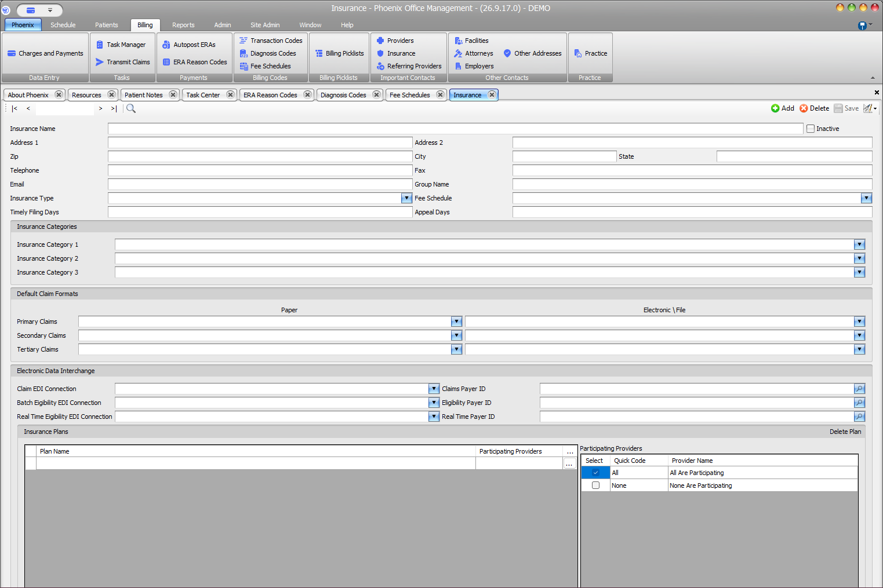Open Facilities contacts
Image resolution: width=883 pixels, height=588 pixels.
point(471,41)
